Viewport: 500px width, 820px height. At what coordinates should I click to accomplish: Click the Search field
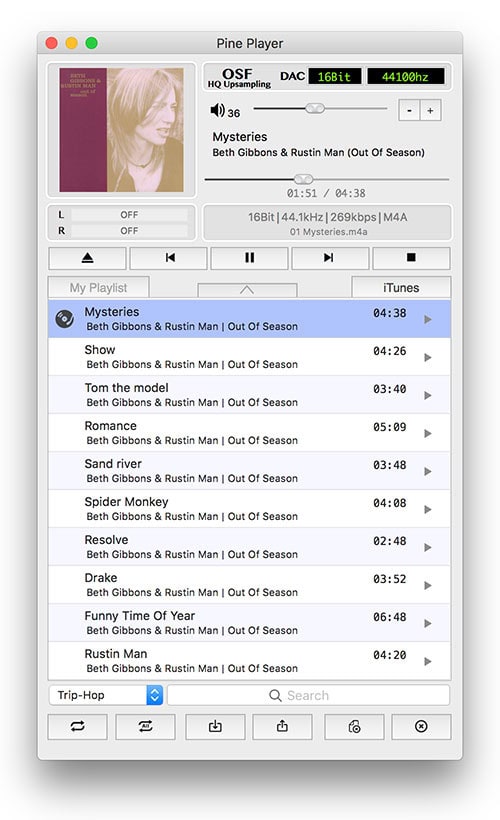click(x=309, y=695)
